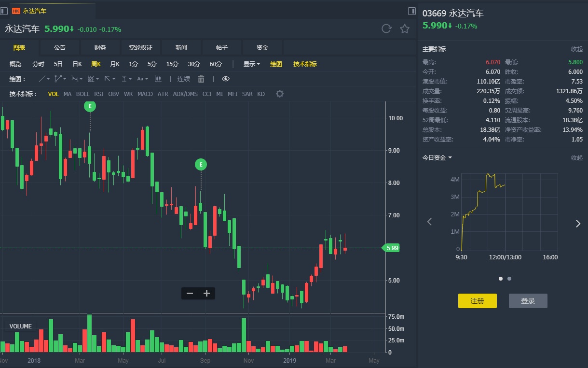Open the 窝轮权证 tab

(x=141, y=48)
